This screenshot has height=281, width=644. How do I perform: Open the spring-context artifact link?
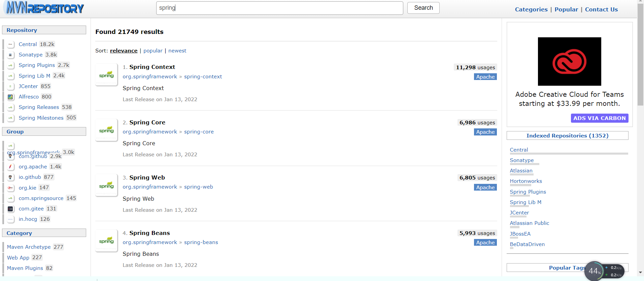(203, 77)
